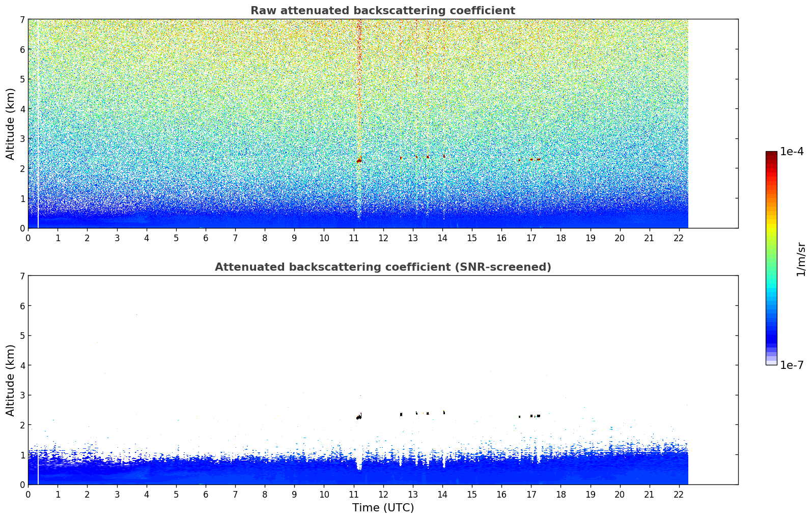This screenshot has height=519, width=812.
Task: Click hour 11 tick label under Raw plot
Action: [353, 238]
